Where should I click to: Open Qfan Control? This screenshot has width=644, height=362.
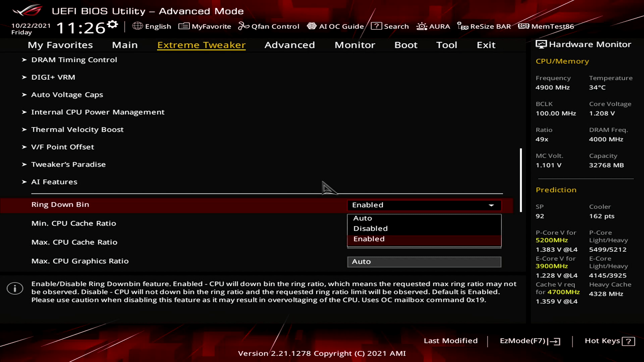tap(268, 26)
